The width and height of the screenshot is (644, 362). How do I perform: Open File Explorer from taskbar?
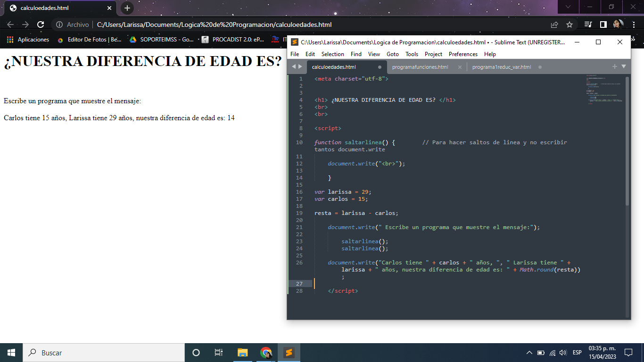(242, 353)
